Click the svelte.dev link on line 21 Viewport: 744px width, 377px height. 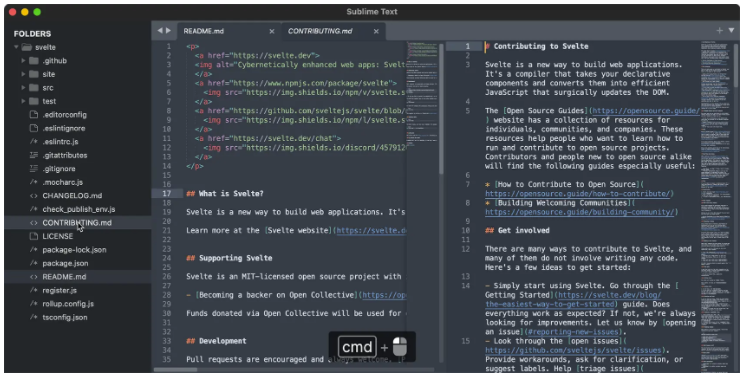click(x=372, y=230)
